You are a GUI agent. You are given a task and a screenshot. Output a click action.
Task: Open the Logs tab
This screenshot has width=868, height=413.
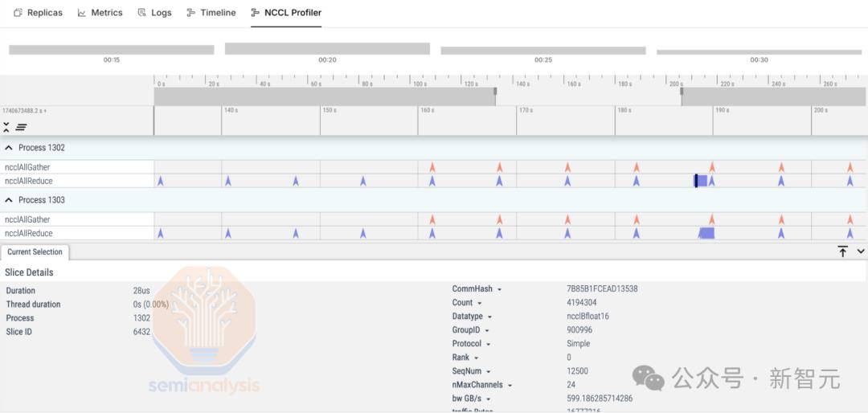coord(154,12)
